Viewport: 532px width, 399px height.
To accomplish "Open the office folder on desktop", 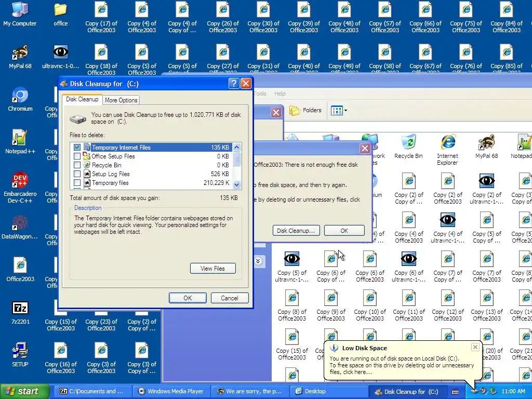I will pyautogui.click(x=60, y=14).
